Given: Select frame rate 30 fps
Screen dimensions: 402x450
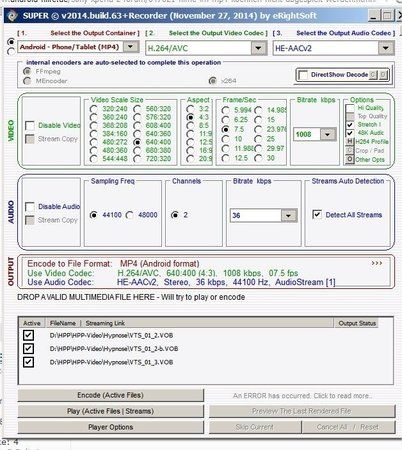Looking at the screenshot, I should pos(258,158).
